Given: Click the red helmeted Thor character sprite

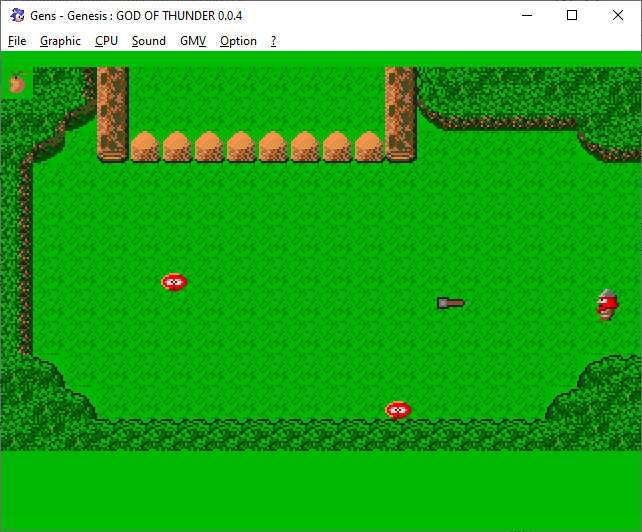Looking at the screenshot, I should pos(607,305).
